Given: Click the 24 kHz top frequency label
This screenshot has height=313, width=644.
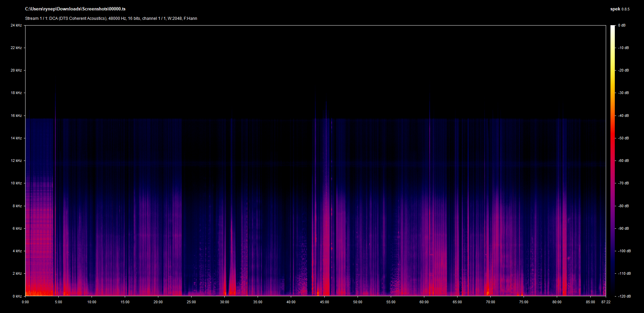Looking at the screenshot, I should (x=16, y=25).
